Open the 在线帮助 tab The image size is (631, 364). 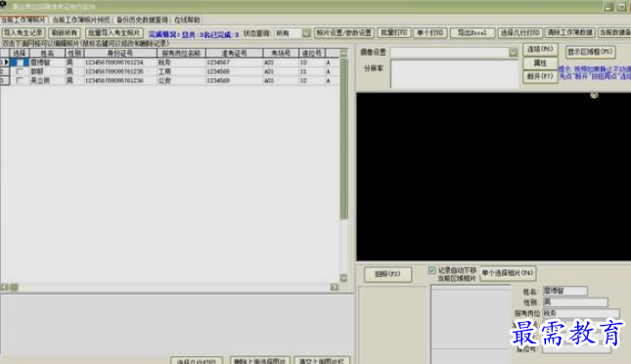click(x=187, y=20)
